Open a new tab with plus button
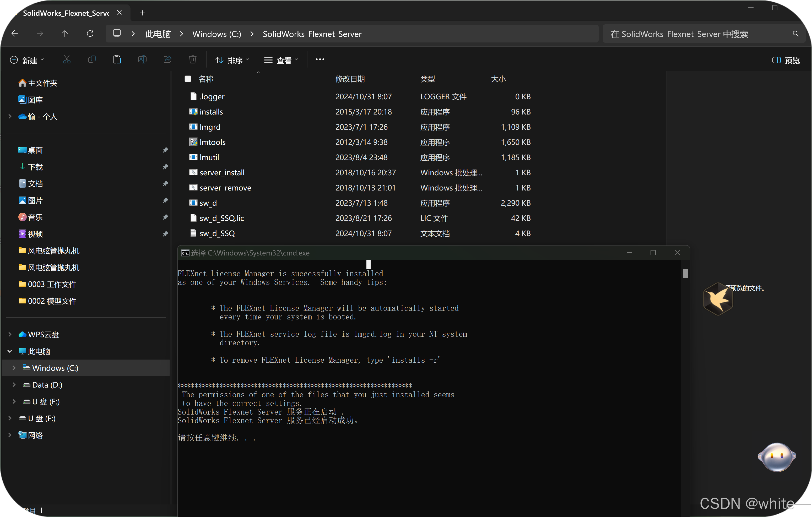The width and height of the screenshot is (812, 517). click(x=142, y=13)
